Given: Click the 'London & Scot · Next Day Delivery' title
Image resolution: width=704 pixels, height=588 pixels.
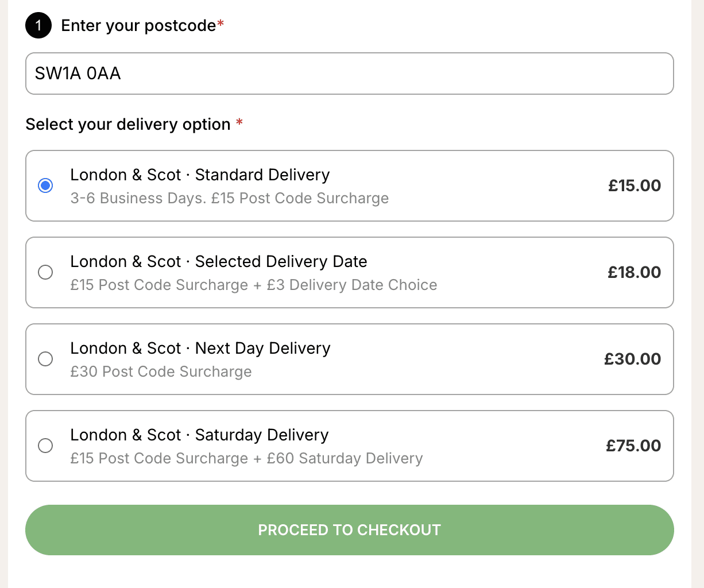Looking at the screenshot, I should tap(200, 348).
